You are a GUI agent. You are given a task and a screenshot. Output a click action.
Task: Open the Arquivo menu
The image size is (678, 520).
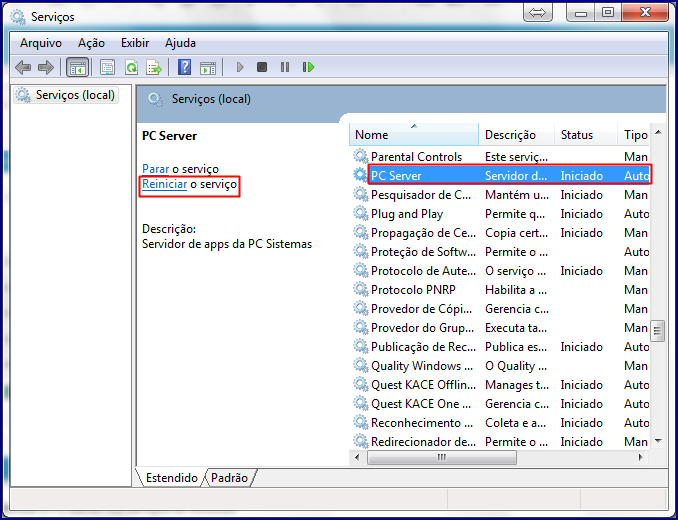click(x=41, y=43)
